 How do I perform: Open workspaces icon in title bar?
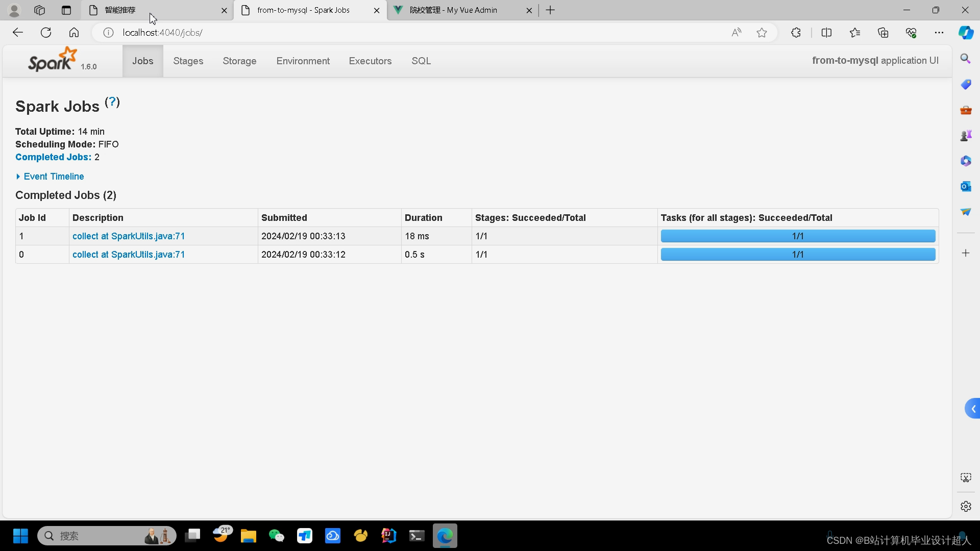point(40,10)
